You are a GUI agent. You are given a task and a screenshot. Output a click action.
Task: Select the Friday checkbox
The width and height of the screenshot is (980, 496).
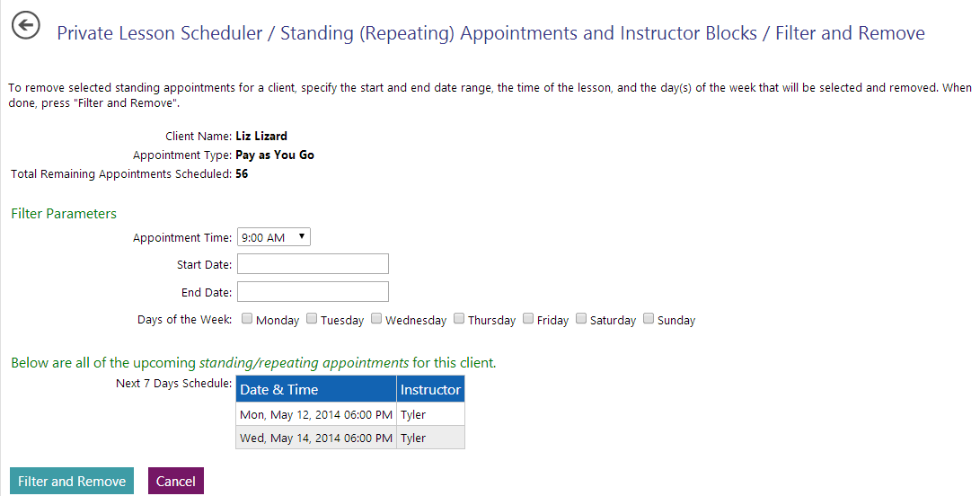click(x=528, y=319)
